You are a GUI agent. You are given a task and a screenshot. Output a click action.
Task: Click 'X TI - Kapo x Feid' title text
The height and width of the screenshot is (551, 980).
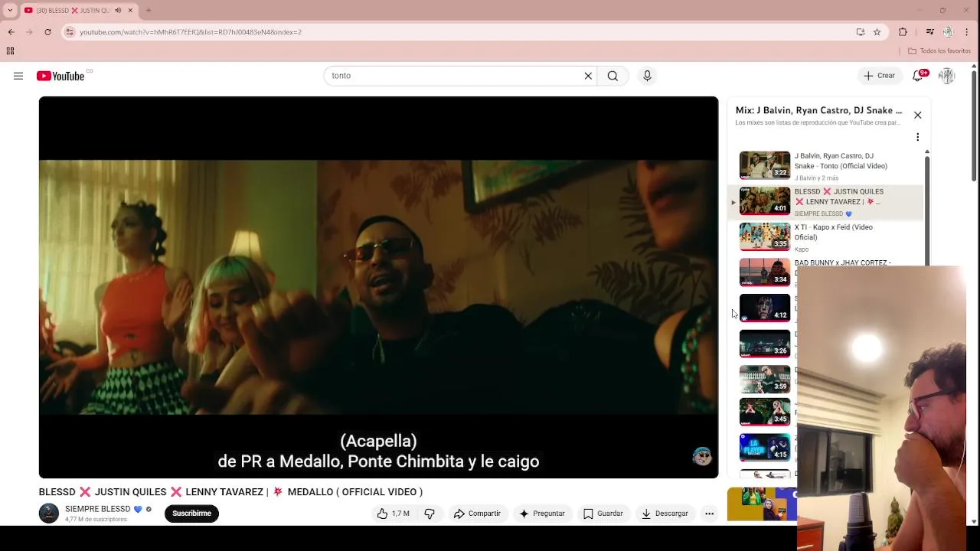[x=834, y=232]
